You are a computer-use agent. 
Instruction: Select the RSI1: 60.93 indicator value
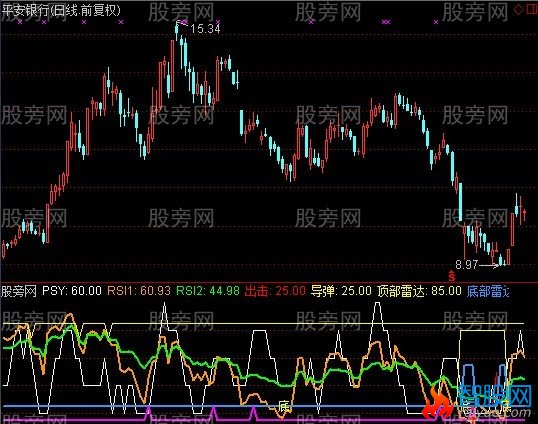(139, 291)
